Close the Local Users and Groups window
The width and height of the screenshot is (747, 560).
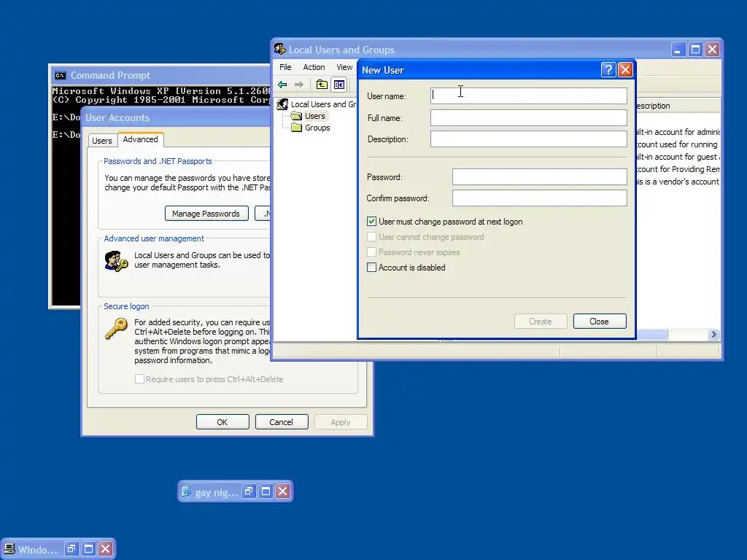pos(713,49)
